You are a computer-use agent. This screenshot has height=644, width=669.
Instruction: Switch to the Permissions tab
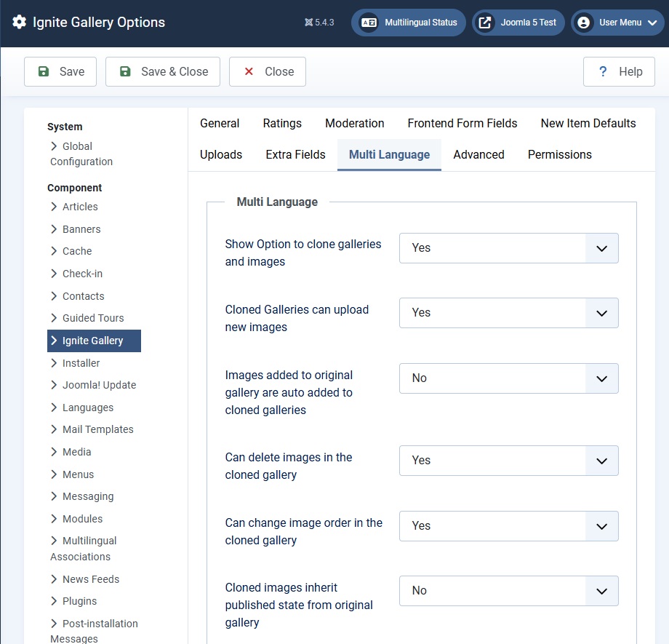click(x=559, y=154)
